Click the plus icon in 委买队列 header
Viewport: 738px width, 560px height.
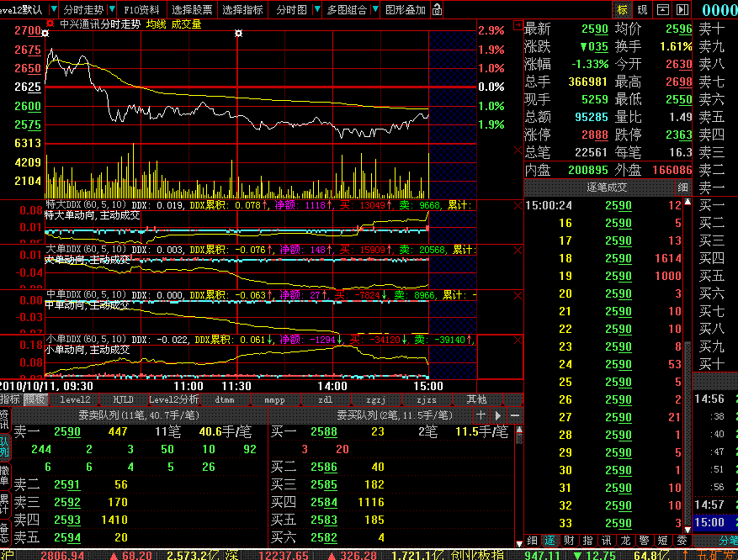480,415
